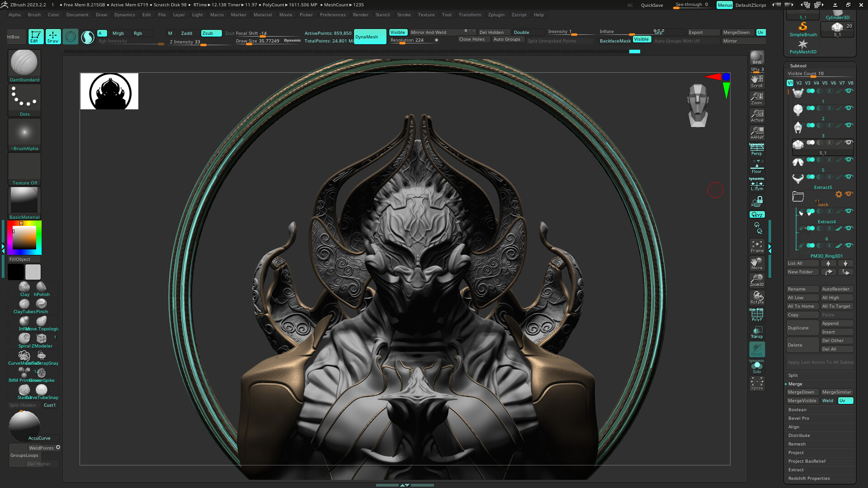The image size is (868, 488).
Task: Click the BPR render icon
Action: pos(757,57)
